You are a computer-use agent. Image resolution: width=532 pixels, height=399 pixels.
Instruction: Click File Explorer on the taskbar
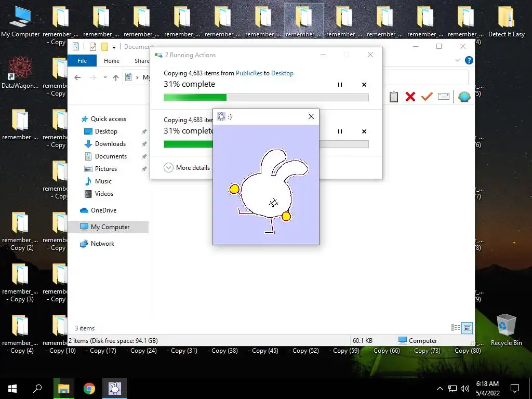click(63, 389)
